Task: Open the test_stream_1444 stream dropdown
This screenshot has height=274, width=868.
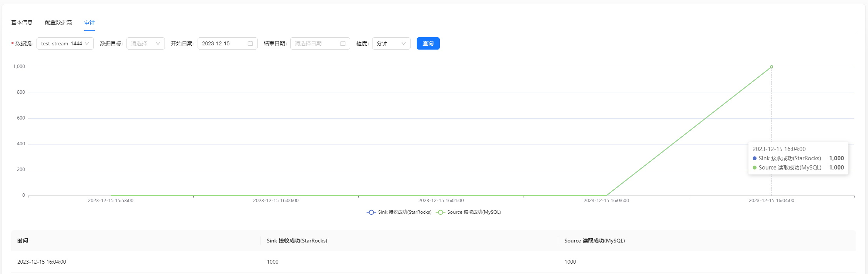Action: [62, 43]
